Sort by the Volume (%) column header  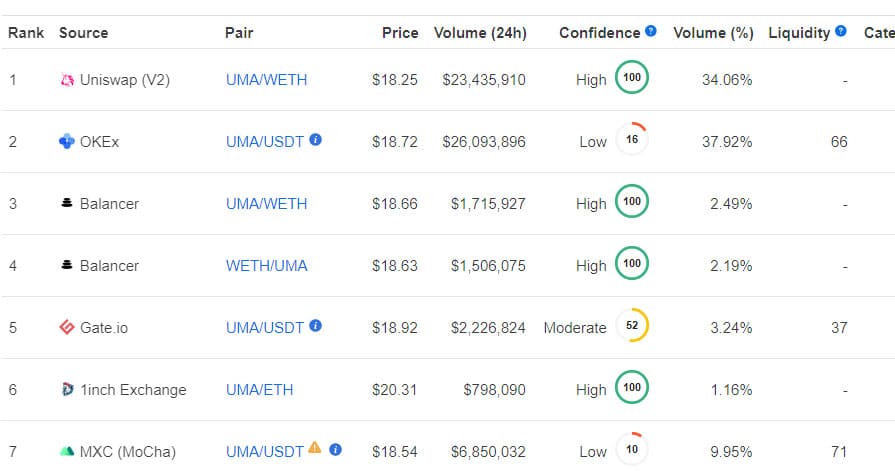pyautogui.click(x=713, y=33)
